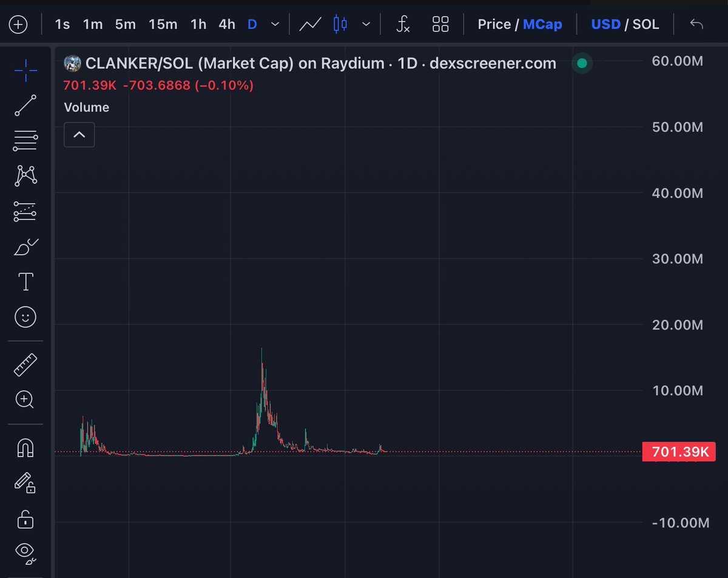
Task: Select the 1m timeframe
Action: (x=93, y=25)
